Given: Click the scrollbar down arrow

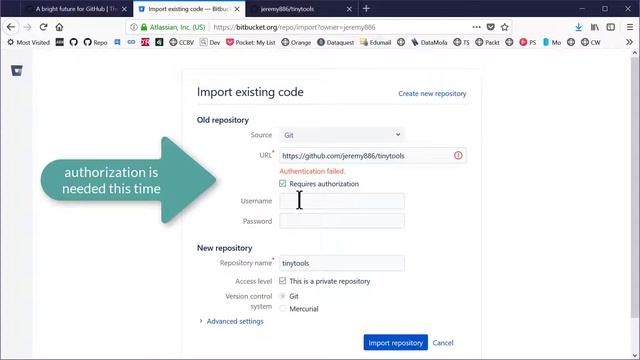Looking at the screenshot, I should click(634, 356).
